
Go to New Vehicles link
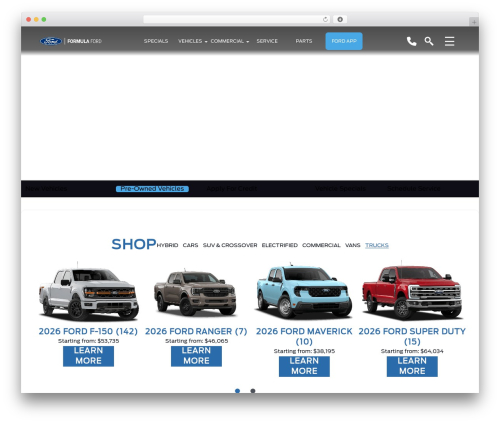click(46, 189)
